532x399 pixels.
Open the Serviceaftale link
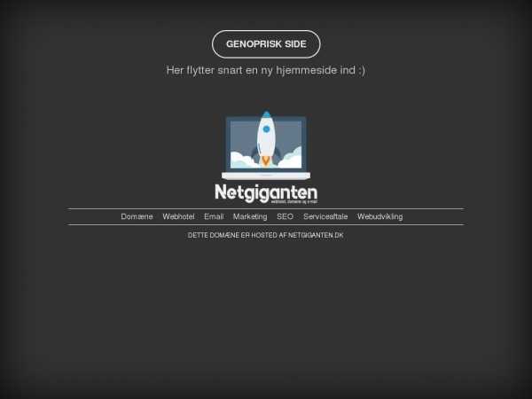325,216
